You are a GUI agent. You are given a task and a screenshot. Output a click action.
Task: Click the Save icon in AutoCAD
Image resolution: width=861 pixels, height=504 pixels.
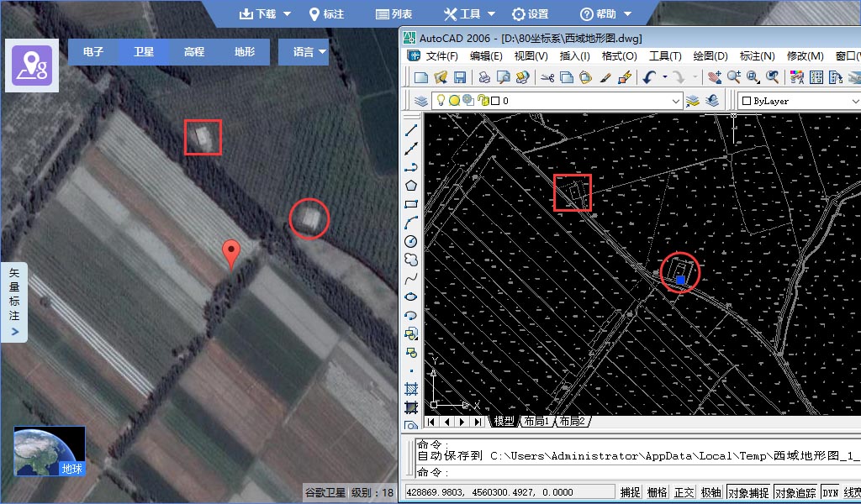pyautogui.click(x=460, y=77)
